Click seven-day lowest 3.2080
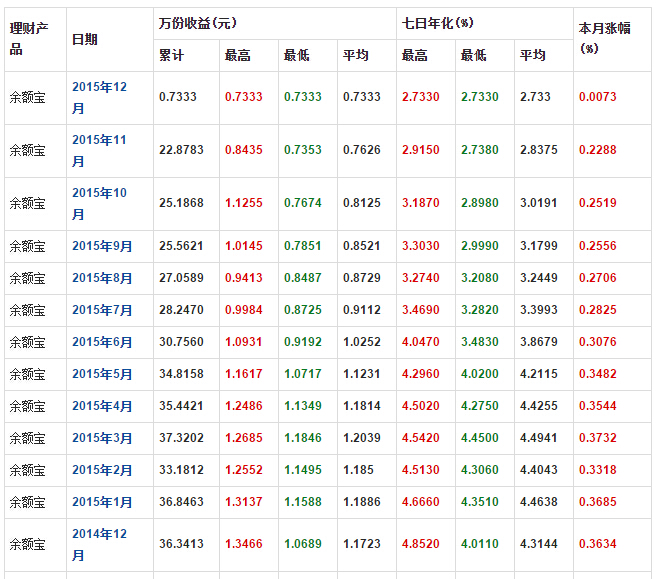 (480, 278)
